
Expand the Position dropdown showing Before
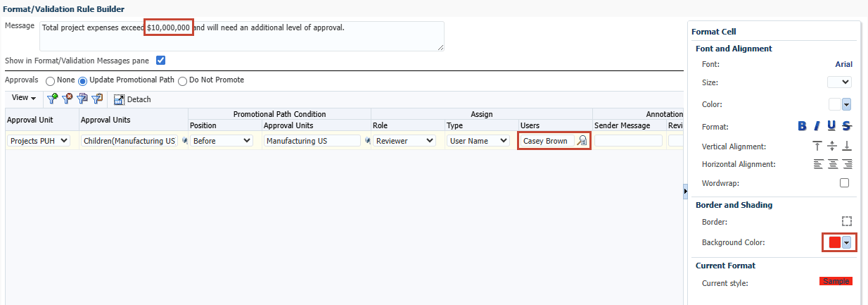pos(222,141)
